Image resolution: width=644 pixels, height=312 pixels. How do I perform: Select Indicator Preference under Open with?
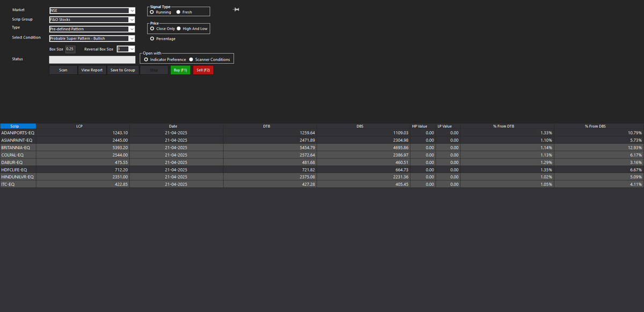pos(146,59)
